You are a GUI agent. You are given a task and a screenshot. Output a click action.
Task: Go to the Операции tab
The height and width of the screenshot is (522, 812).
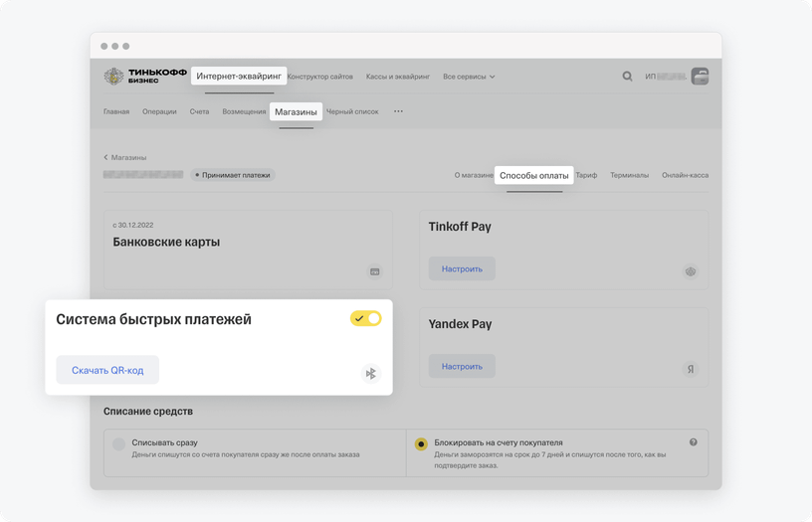click(x=159, y=111)
